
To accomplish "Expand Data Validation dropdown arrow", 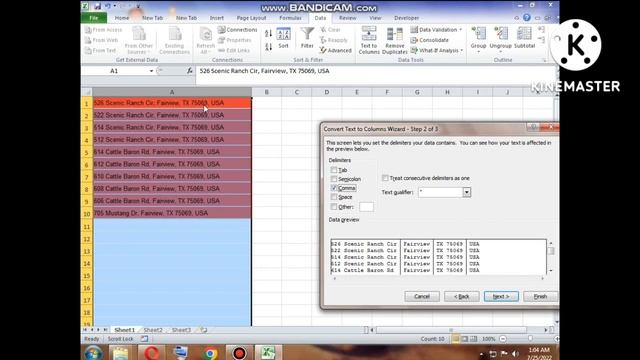I will [x=461, y=30].
